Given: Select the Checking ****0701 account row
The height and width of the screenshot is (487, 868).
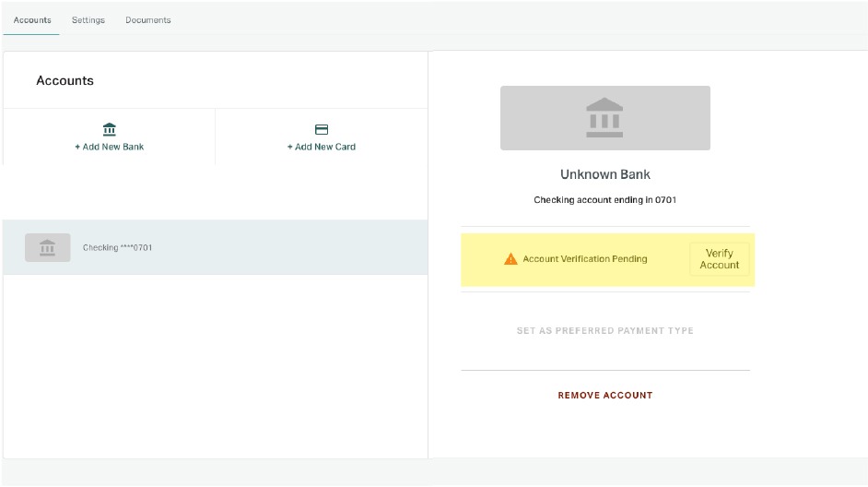Looking at the screenshot, I should pyautogui.click(x=216, y=247).
